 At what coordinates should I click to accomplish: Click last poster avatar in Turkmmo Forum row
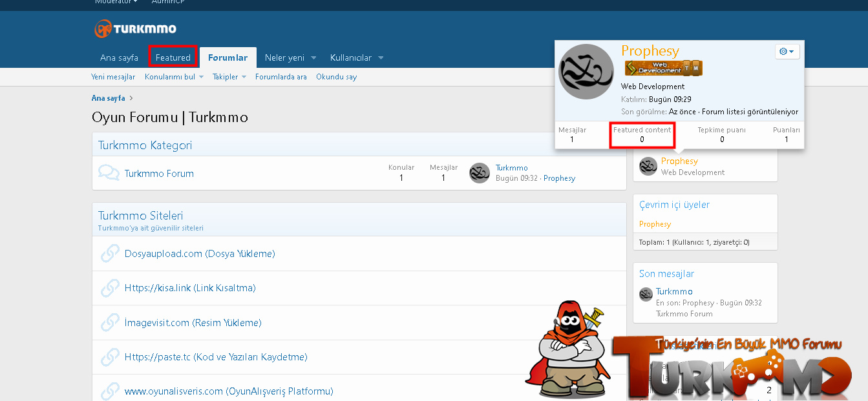coord(480,173)
